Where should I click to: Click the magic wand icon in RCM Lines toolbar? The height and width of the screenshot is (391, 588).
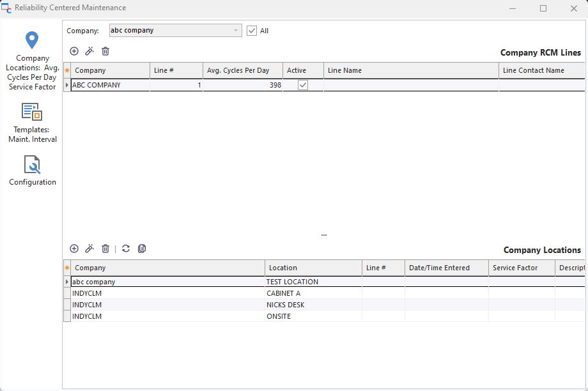[89, 51]
